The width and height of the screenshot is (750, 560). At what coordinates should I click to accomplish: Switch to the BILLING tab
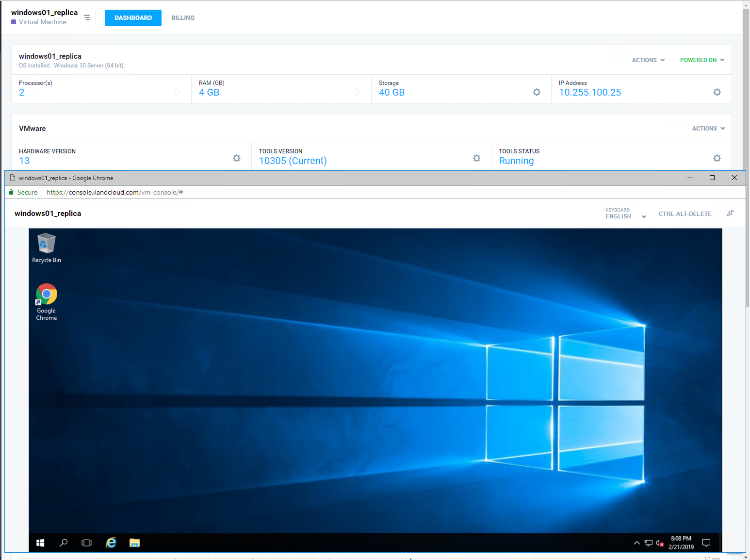tap(183, 18)
